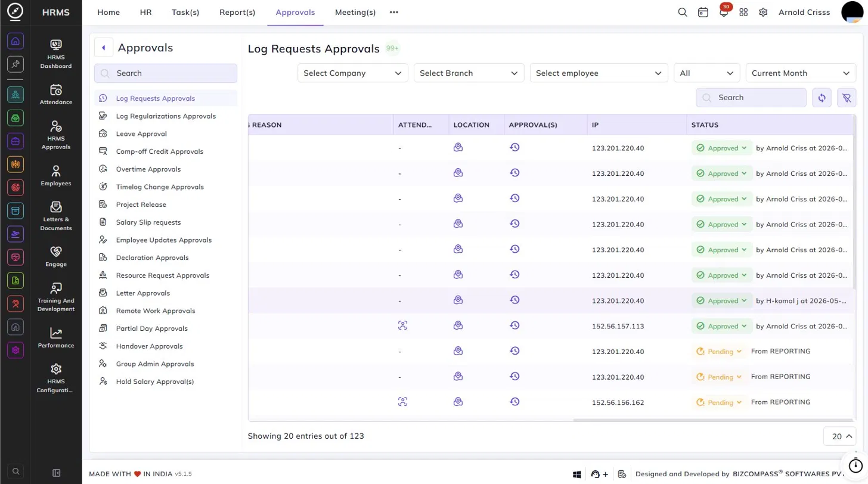Open Leave Approval in the list

tap(141, 134)
